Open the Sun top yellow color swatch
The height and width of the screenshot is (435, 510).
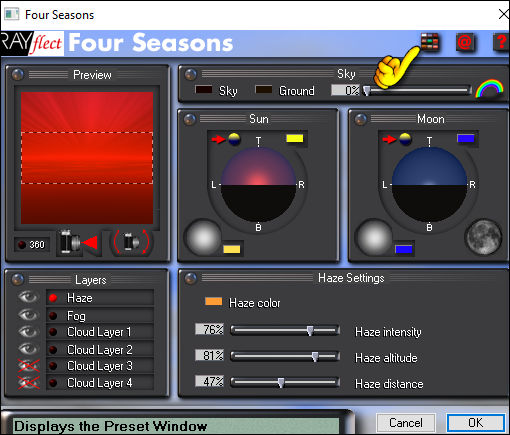point(295,138)
